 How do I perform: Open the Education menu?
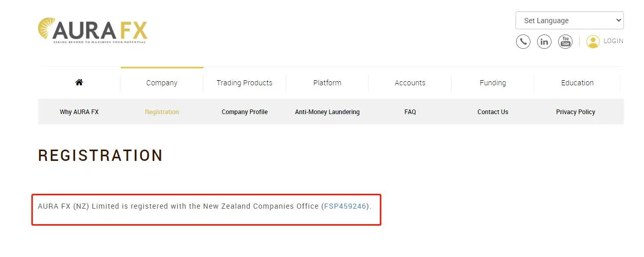pyautogui.click(x=577, y=83)
